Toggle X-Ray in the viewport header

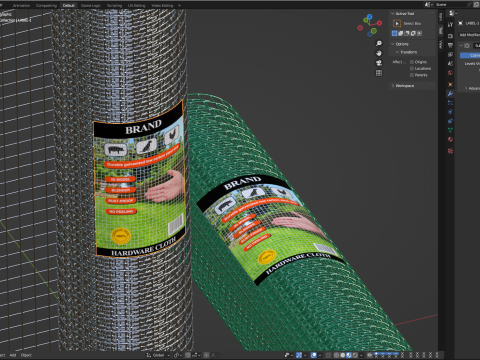tap(328, 355)
